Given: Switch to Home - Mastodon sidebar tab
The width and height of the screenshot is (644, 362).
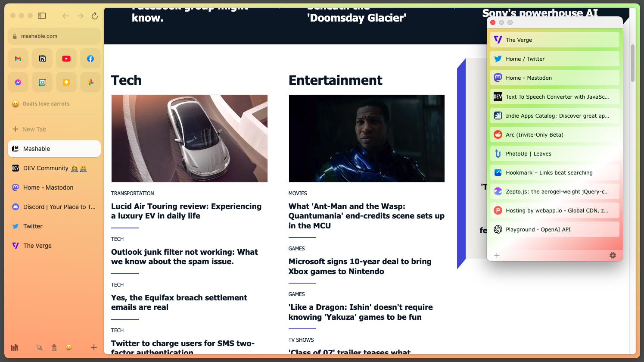Looking at the screenshot, I should pos(54,187).
